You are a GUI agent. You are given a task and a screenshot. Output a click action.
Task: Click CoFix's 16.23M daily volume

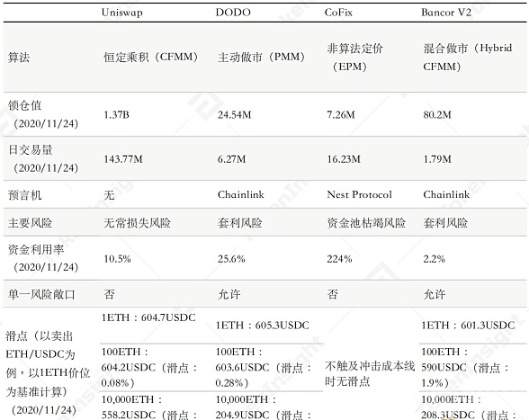(344, 159)
